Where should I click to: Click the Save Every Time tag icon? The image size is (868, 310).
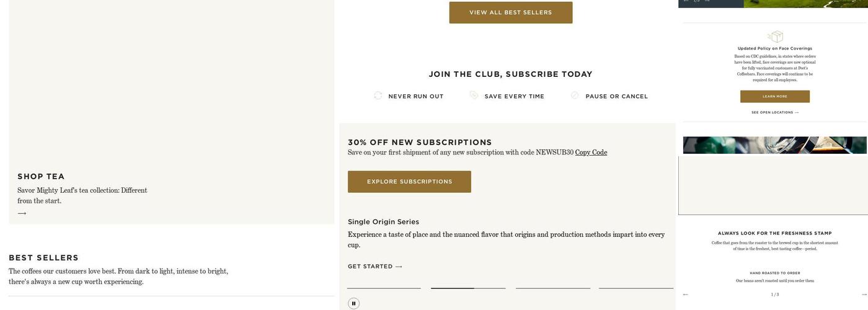(474, 95)
